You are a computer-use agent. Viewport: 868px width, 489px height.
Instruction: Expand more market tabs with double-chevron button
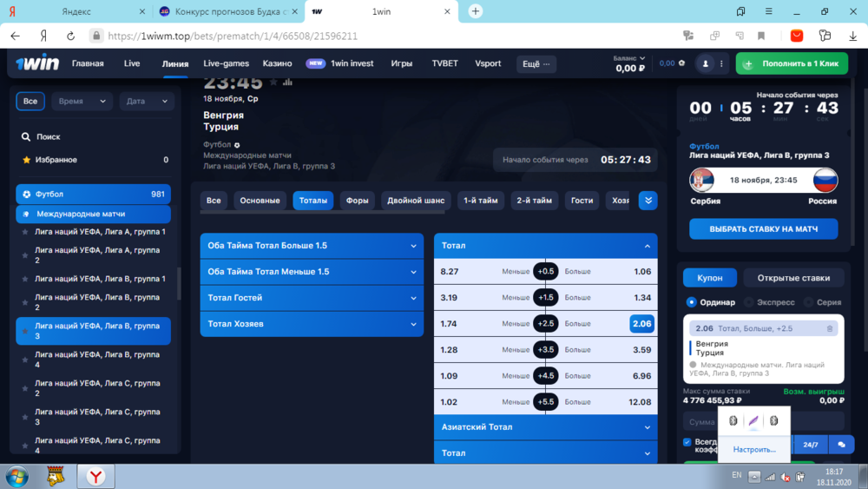tap(648, 201)
